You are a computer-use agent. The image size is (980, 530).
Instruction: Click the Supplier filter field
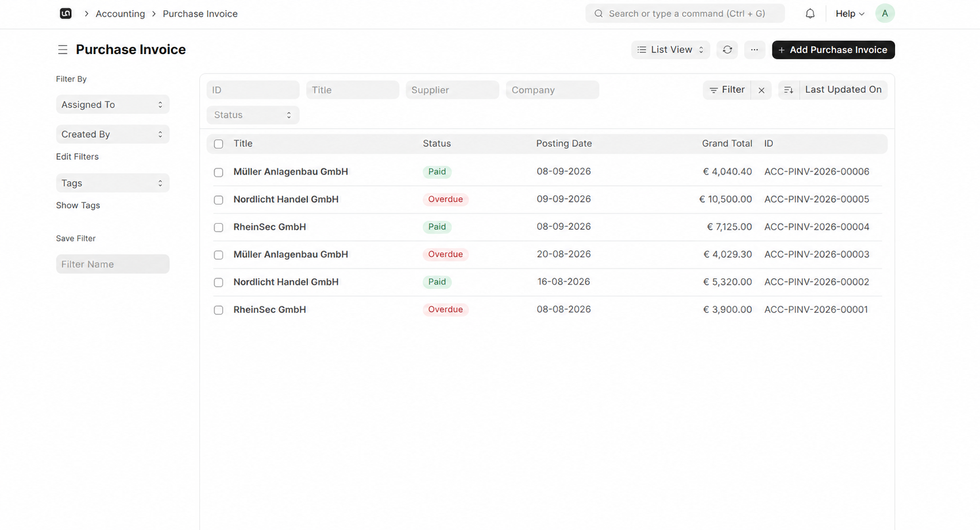(x=452, y=90)
